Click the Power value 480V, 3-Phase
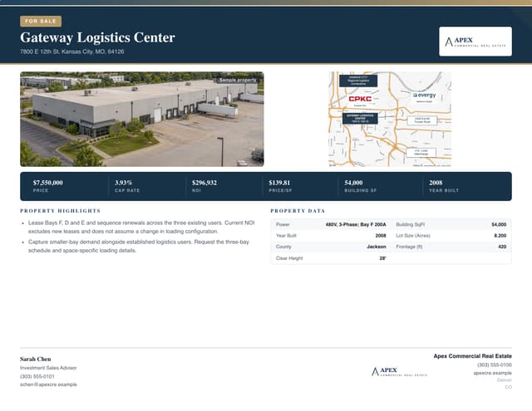The width and height of the screenshot is (532, 411). [x=356, y=224]
